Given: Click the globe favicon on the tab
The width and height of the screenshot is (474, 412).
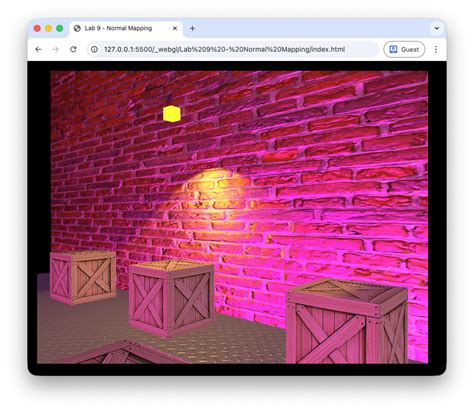Looking at the screenshot, I should pos(77,28).
